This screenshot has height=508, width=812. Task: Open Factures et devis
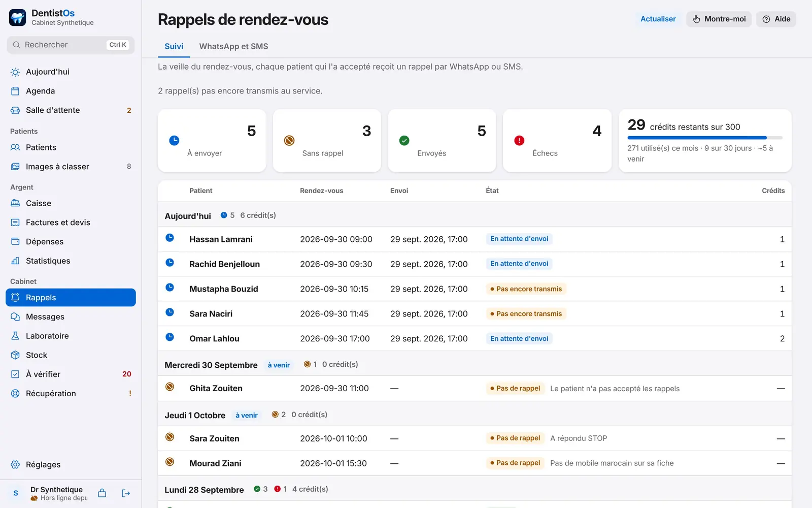[71, 223]
